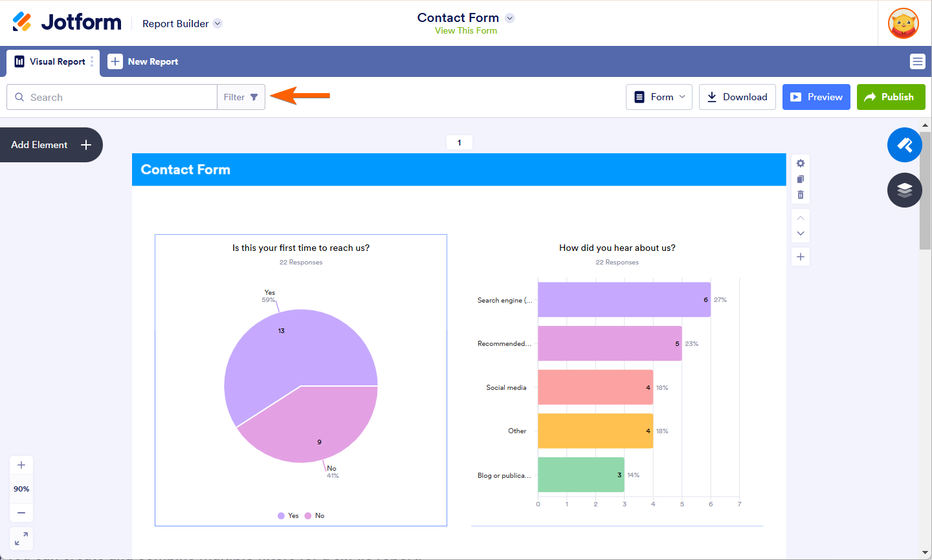Open the Filter panel
Viewport: 932px width, 560px height.
pyautogui.click(x=240, y=96)
